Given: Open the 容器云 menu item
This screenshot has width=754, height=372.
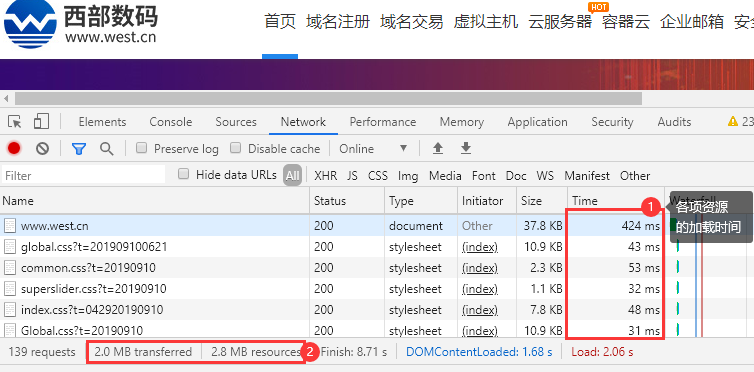Looking at the screenshot, I should pyautogui.click(x=626, y=22).
